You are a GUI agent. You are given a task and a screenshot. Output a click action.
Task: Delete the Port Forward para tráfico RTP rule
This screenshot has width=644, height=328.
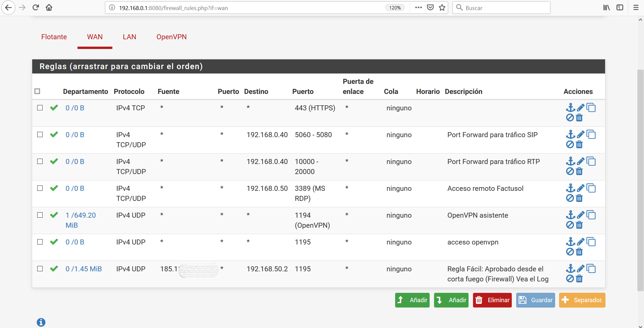coord(579,171)
